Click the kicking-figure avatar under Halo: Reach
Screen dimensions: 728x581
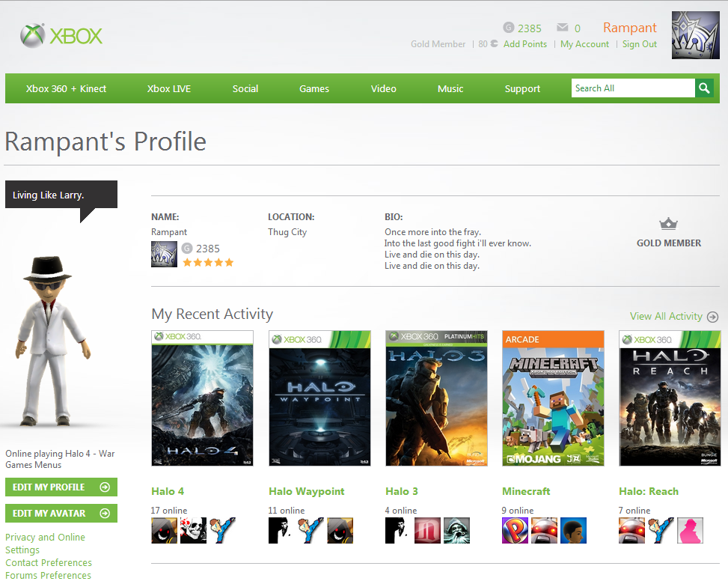661,530
